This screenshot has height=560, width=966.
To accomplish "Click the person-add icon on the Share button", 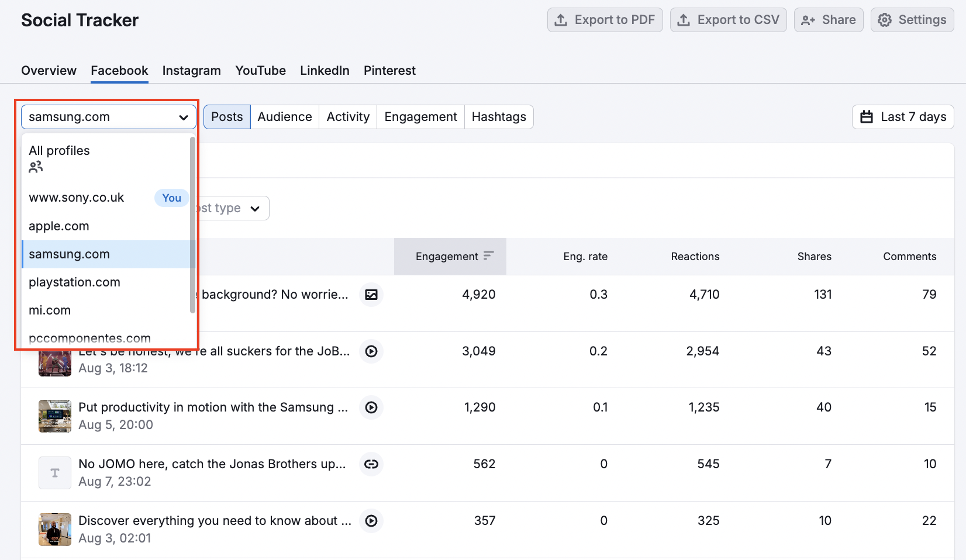I will 809,19.
